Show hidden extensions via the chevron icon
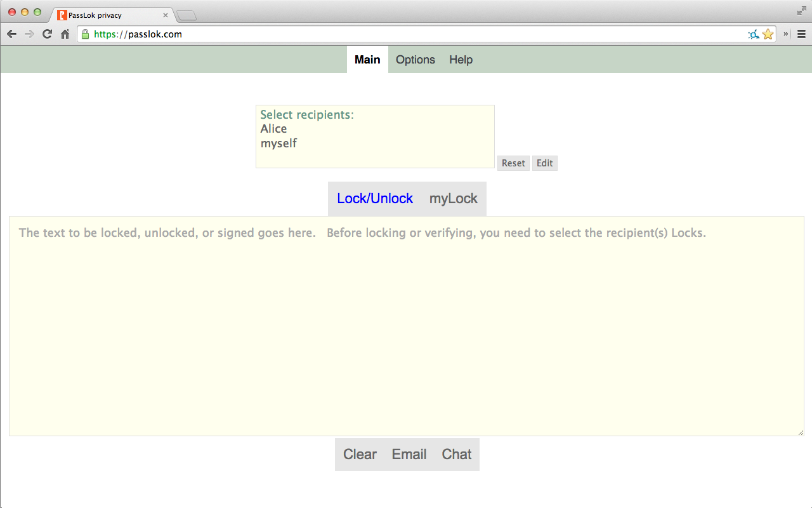The image size is (812, 508). 786,34
